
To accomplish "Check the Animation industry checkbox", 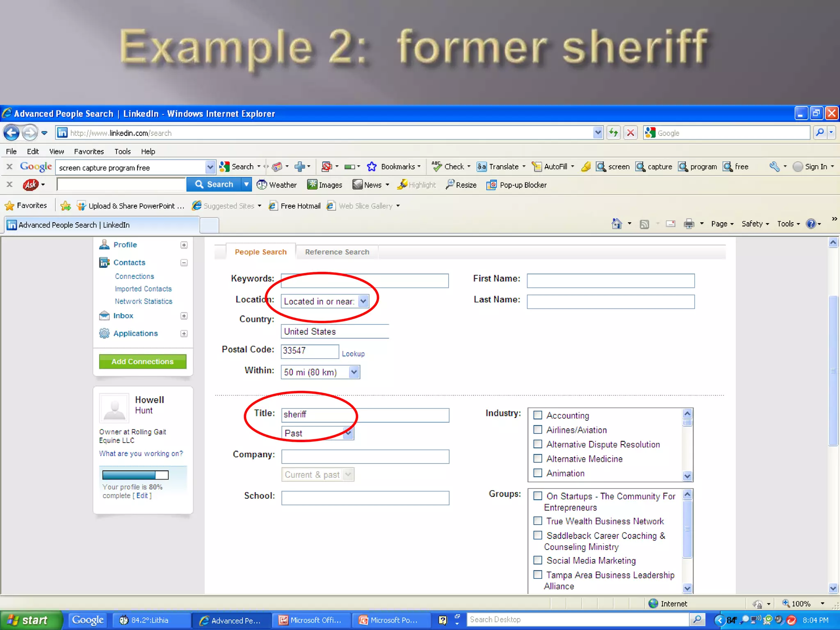I will 538,472.
